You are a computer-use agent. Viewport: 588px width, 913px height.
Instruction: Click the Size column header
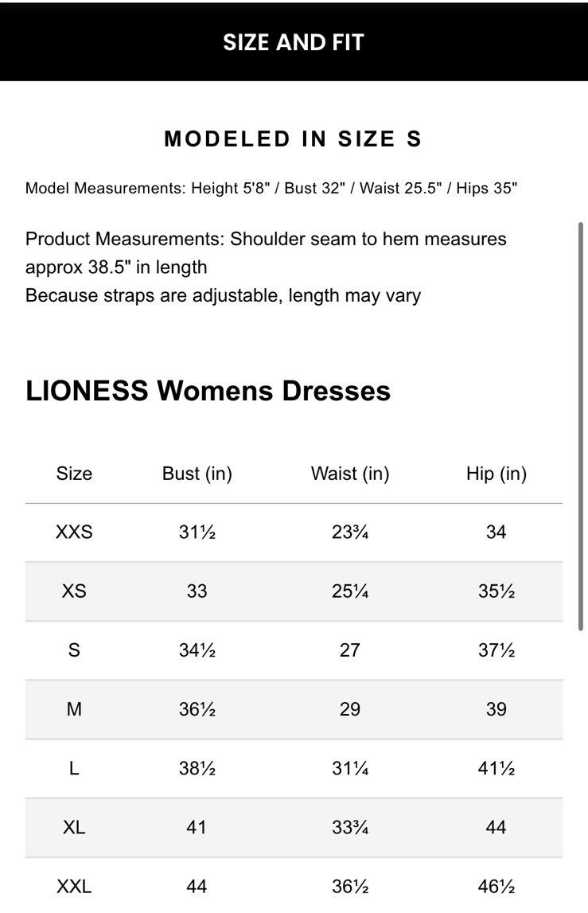[74, 474]
